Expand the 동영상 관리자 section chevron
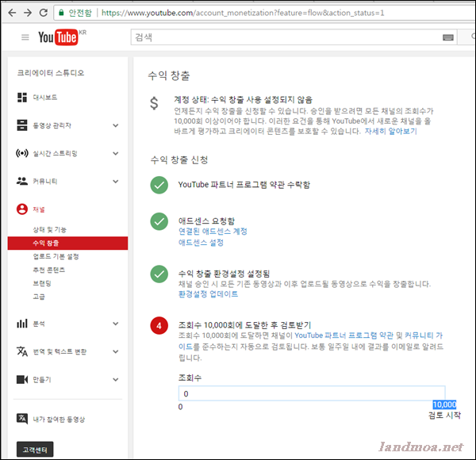The height and width of the screenshot is (460, 476). pyautogui.click(x=116, y=125)
